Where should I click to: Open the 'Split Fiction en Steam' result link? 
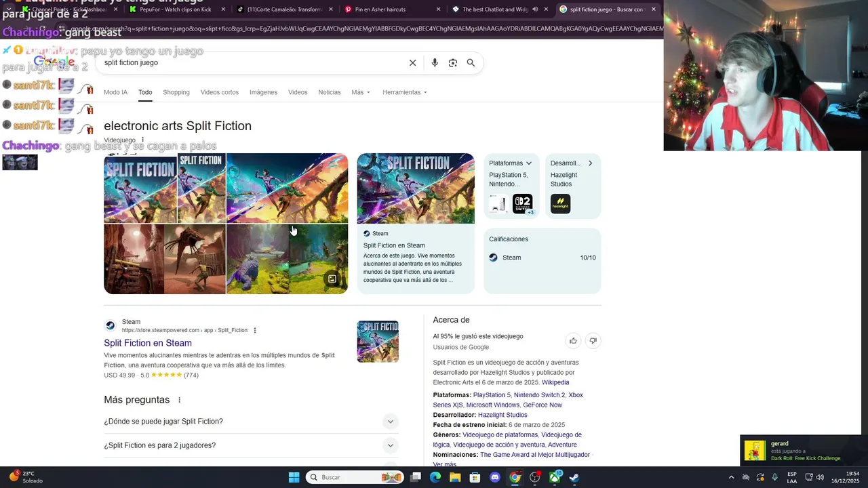[148, 343]
